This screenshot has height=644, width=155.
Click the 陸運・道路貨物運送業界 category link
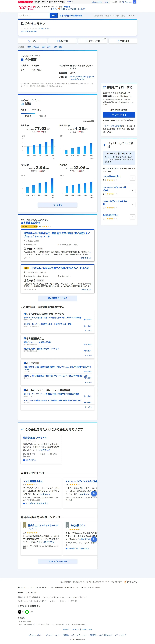[x=28, y=32]
